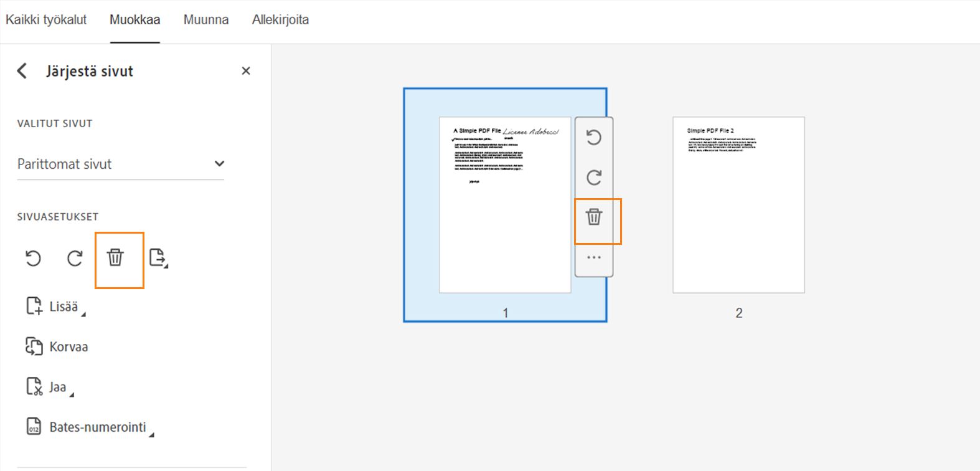
Task: Rotate page 1 clockwise from thumbnail toolbar
Action: (x=594, y=178)
